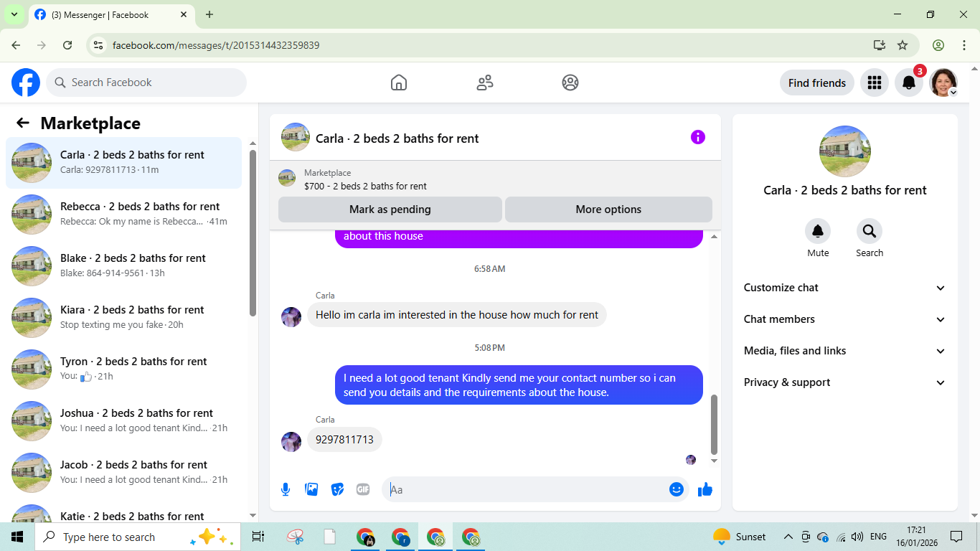Viewport: 980px width, 551px height.
Task: Click the conversation list scrollbar
Action: 253,233
